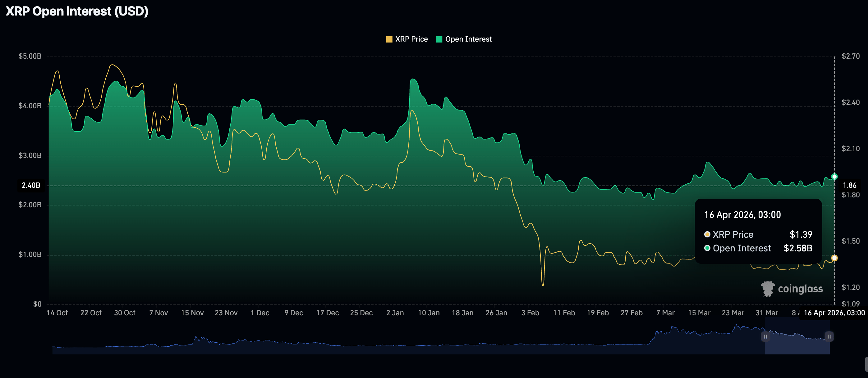Click the green Open Interest legend swatch

(x=439, y=39)
